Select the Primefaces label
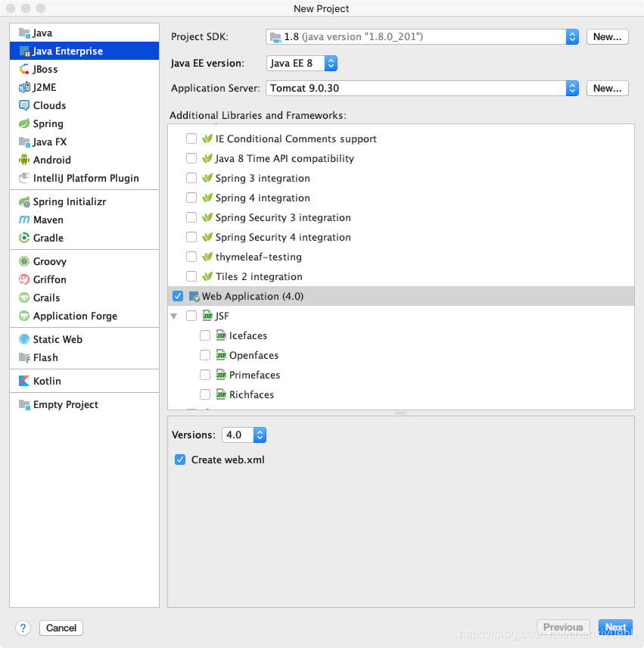Viewport: 644px width, 648px height. [x=254, y=375]
